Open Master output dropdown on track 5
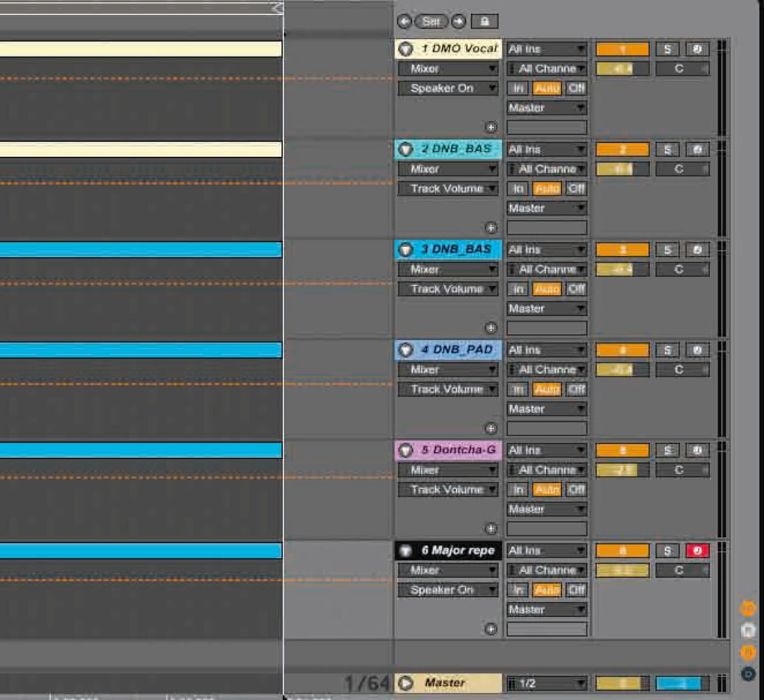 coord(546,509)
